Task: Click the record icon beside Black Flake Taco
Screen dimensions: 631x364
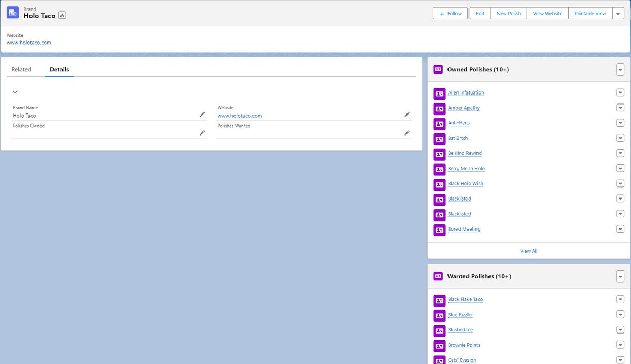Action: point(440,300)
